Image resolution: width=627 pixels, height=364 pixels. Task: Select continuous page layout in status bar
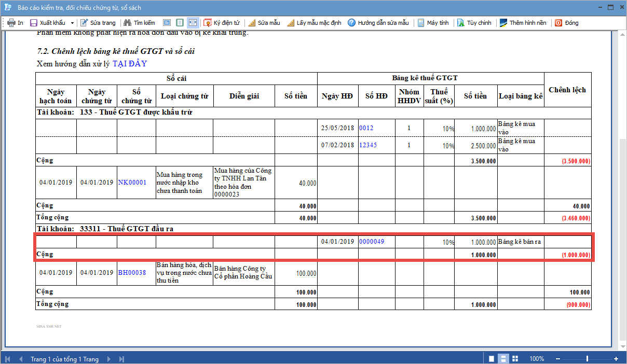(x=503, y=359)
